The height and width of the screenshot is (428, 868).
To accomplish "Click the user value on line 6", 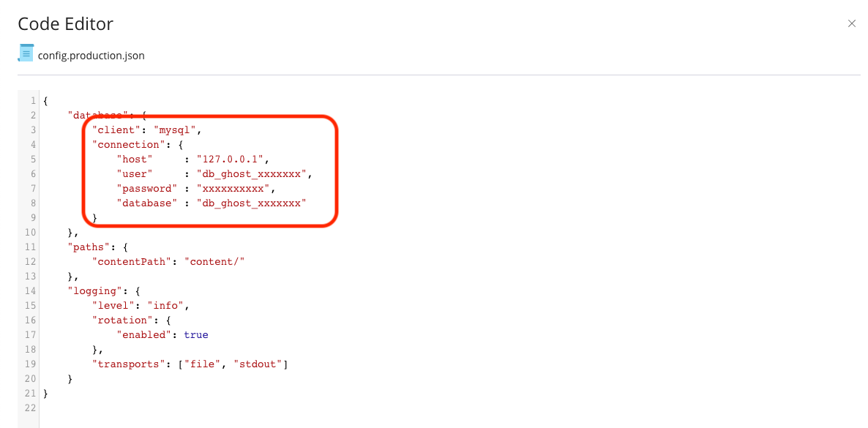I will point(252,174).
